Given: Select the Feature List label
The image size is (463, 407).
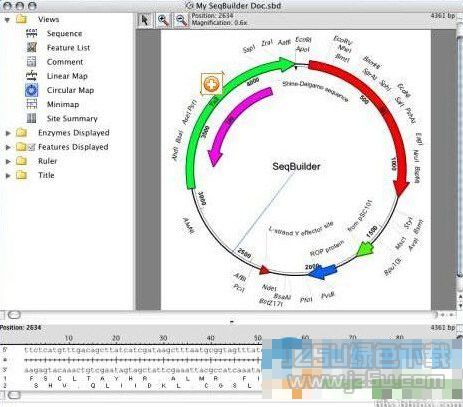Looking at the screenshot, I should pyautogui.click(x=68, y=48).
